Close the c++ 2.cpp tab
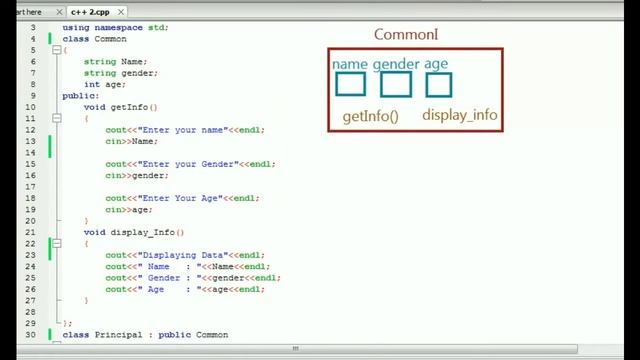The image size is (640, 360). pos(121,12)
